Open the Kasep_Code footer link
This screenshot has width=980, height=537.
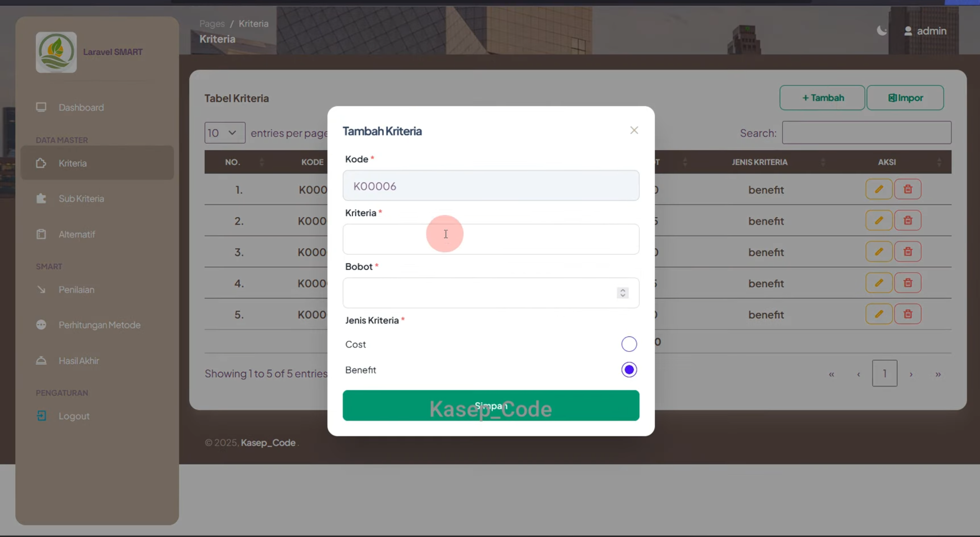pos(268,443)
